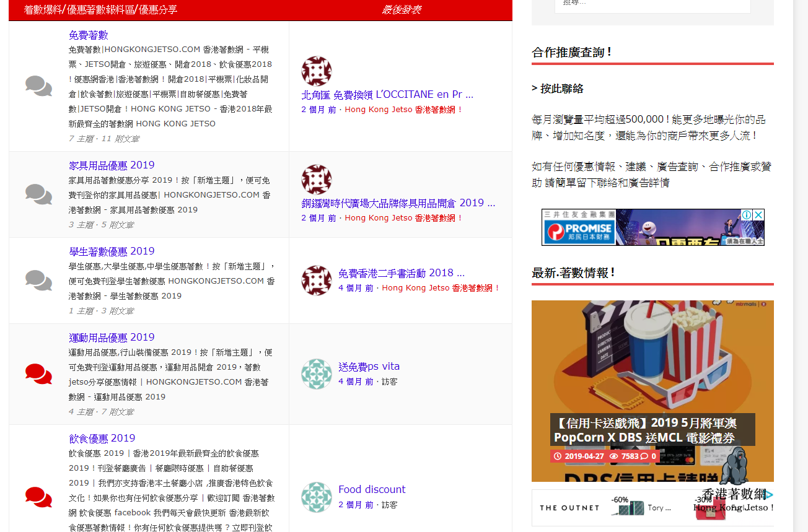Click the 4 主題 · 7 則文章 count
The height and width of the screenshot is (532, 808).
101,411
